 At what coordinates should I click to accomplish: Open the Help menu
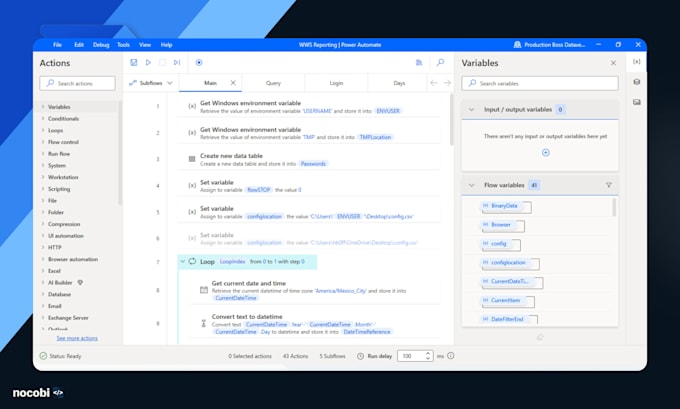(x=167, y=45)
